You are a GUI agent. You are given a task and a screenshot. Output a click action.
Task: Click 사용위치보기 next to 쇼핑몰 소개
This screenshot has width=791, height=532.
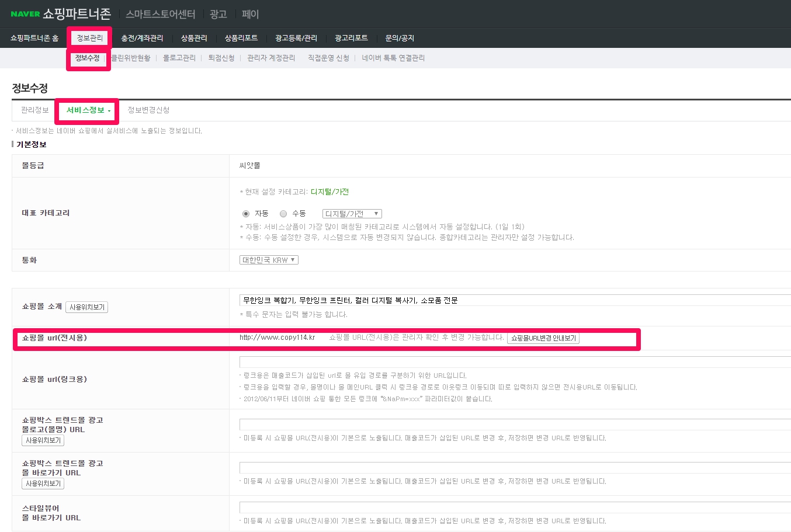(x=86, y=307)
